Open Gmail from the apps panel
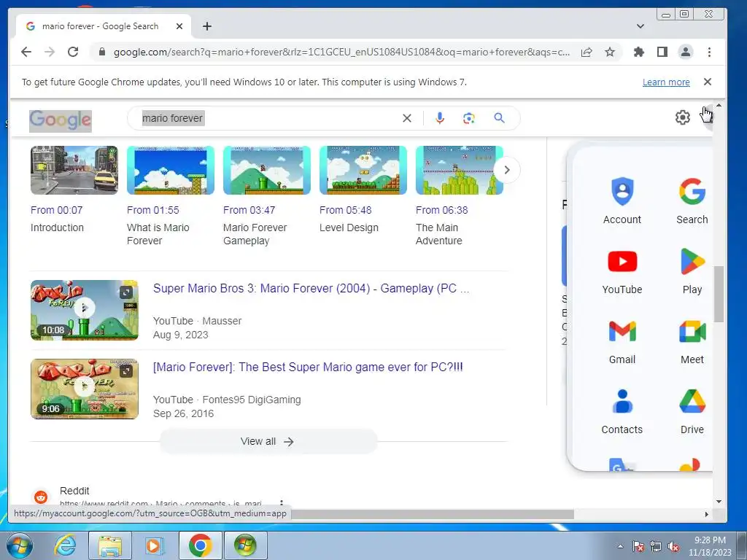The height and width of the screenshot is (560, 747). pos(622,341)
